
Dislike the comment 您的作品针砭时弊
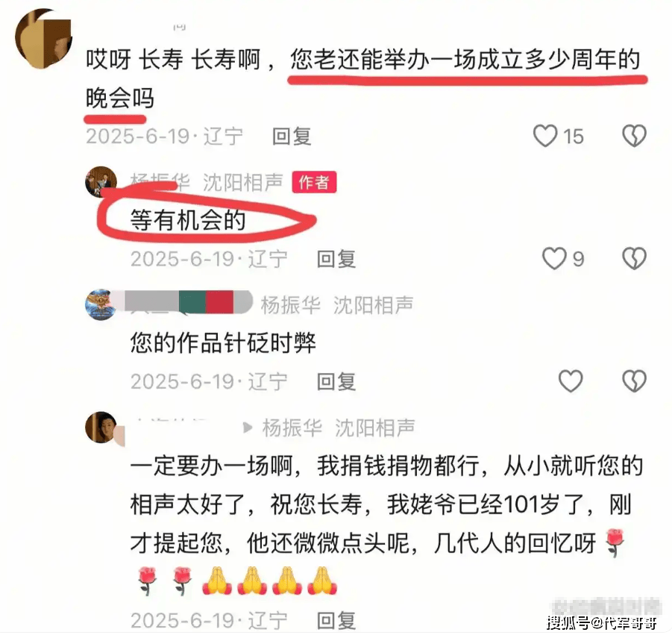[x=634, y=381]
